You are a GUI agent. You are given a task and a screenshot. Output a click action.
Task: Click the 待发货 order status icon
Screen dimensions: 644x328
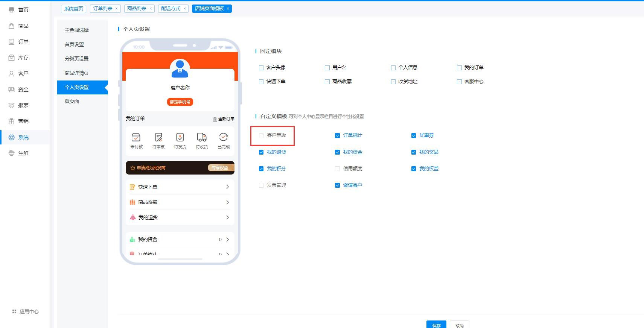click(x=180, y=137)
